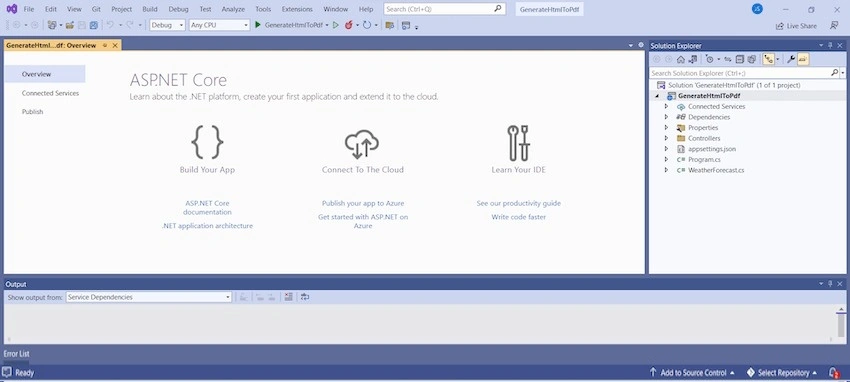This screenshot has height=382, width=850.
Task: Click Add to Source Control button
Action: click(x=692, y=373)
